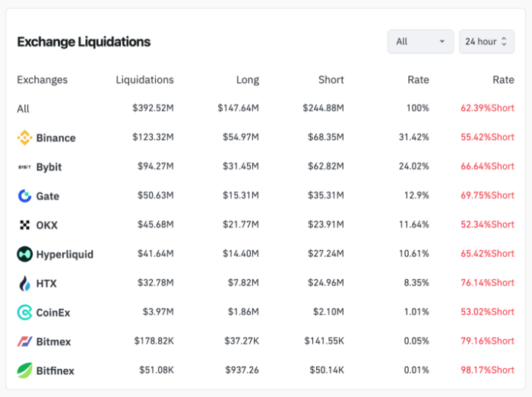Click the Gate exchange logo icon
The width and height of the screenshot is (532, 397).
point(24,196)
